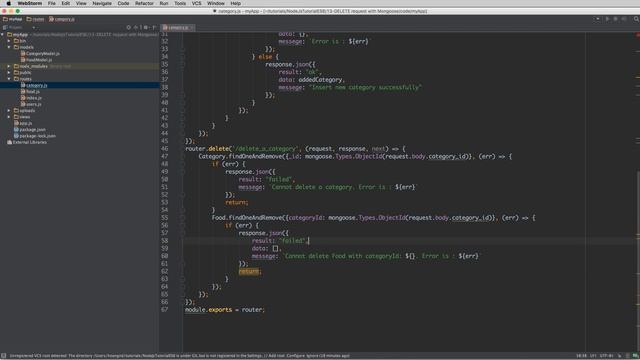640x360 pixels.
Task: Click the routes breadcrumb in navigation bar
Action: [36, 19]
